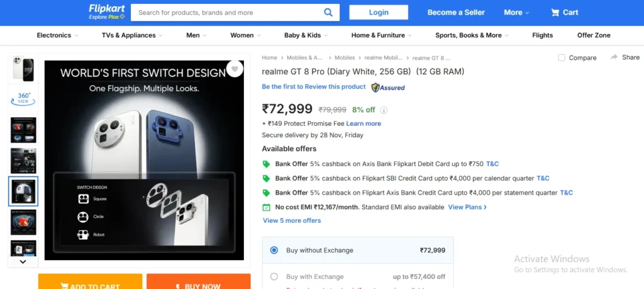Expand the More dropdown in header
The width and height of the screenshot is (644, 289).
[x=516, y=13]
